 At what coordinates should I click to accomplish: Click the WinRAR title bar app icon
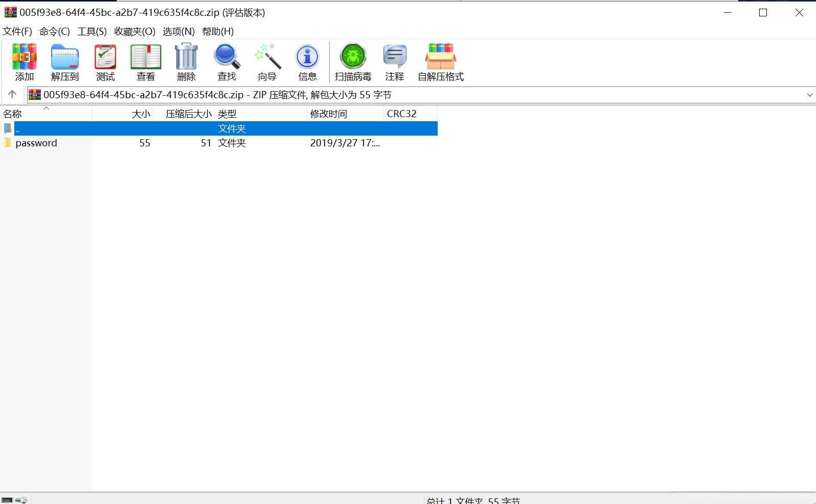[x=10, y=12]
